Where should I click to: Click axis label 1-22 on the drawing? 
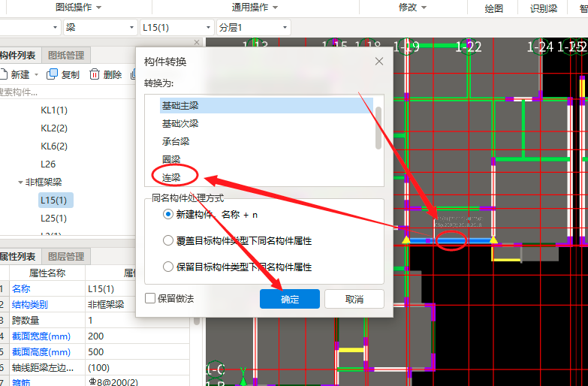(468, 47)
